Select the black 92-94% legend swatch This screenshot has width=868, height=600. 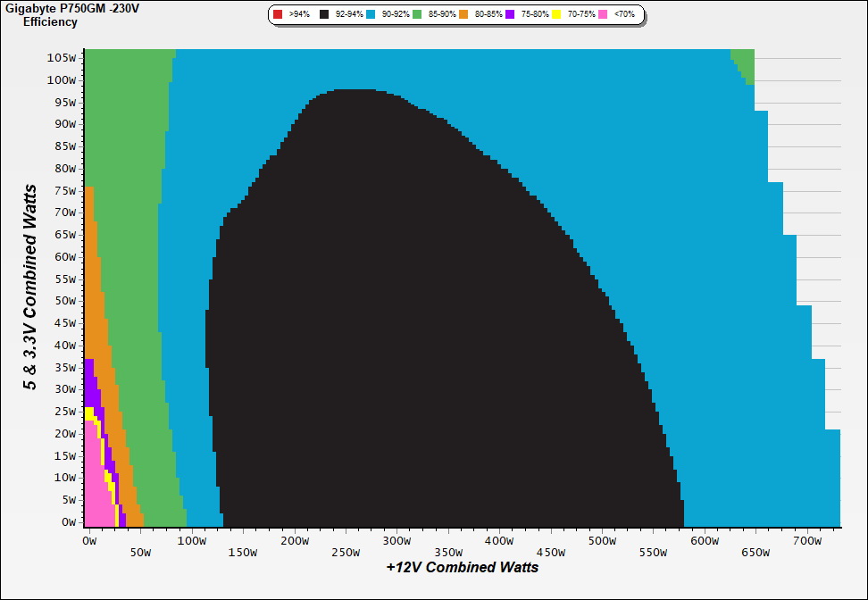coord(323,15)
